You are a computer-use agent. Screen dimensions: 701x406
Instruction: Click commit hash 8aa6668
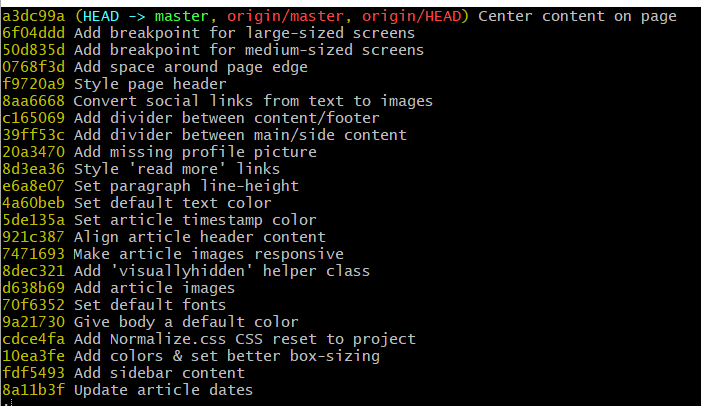[34, 101]
